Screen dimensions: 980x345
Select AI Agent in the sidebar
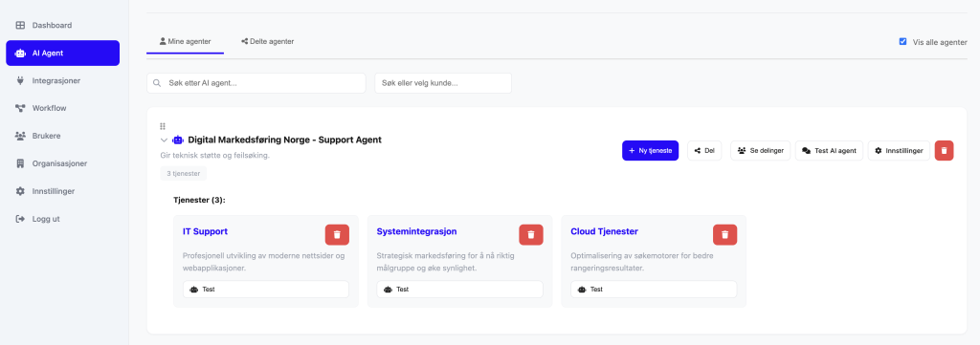coord(62,53)
